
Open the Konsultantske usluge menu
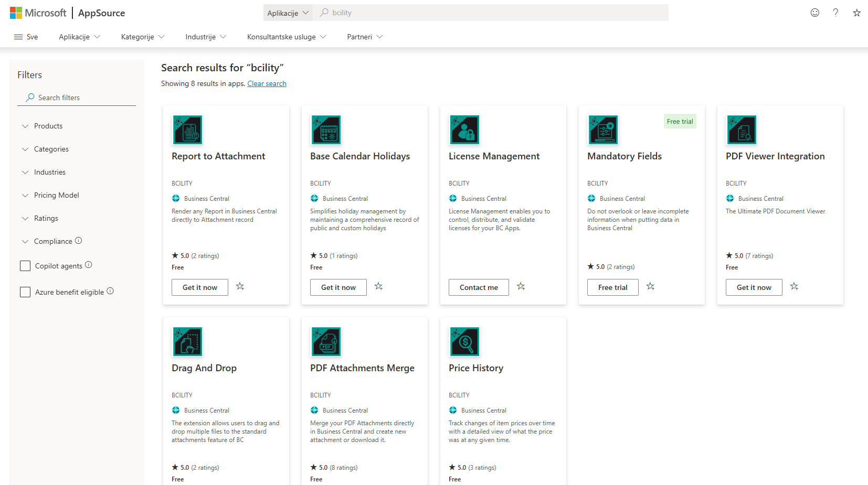tap(286, 37)
